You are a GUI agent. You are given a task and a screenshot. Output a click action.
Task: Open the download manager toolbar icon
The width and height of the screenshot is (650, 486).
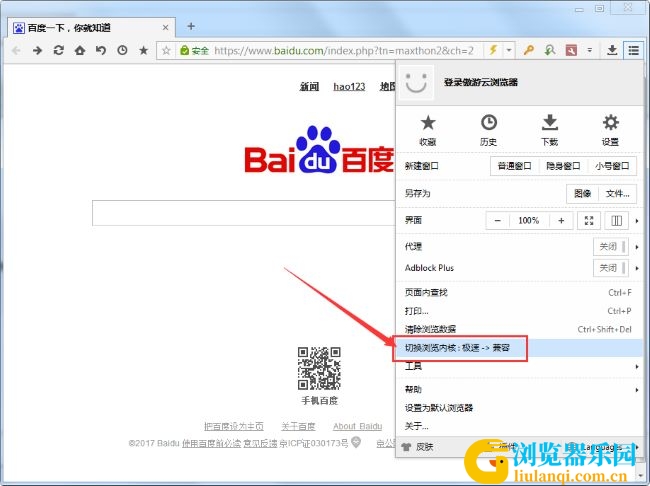612,51
